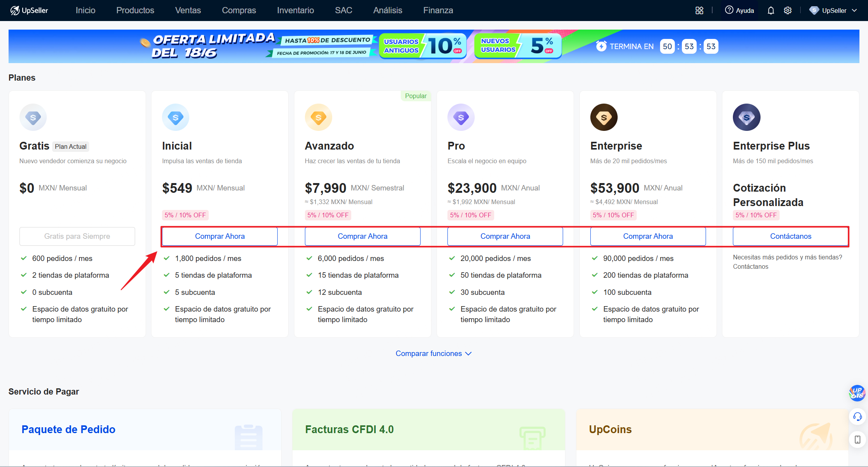868x467 pixels.
Task: Click the Inicial plan blue diamond icon
Action: click(176, 117)
